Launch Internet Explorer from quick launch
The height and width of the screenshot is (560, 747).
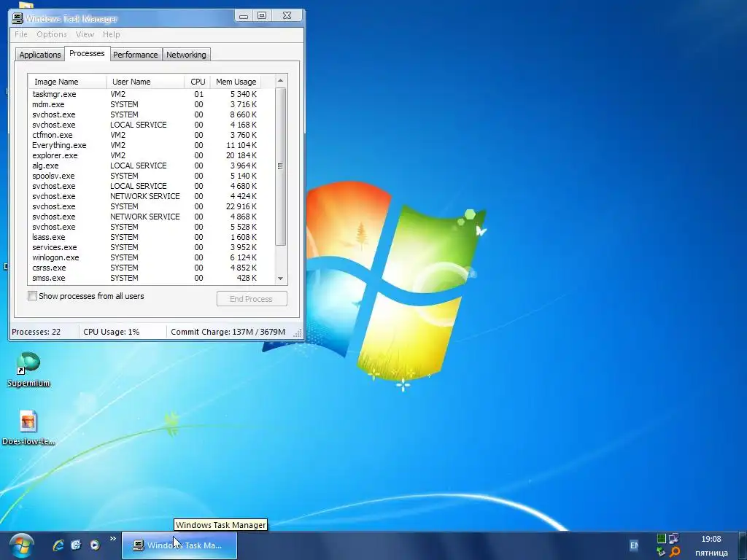click(x=58, y=545)
